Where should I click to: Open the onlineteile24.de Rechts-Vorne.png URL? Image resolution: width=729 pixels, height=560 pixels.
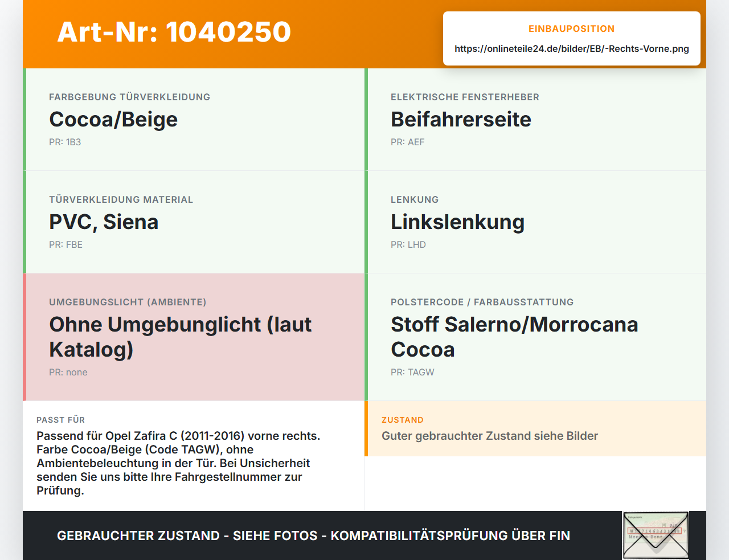click(572, 48)
